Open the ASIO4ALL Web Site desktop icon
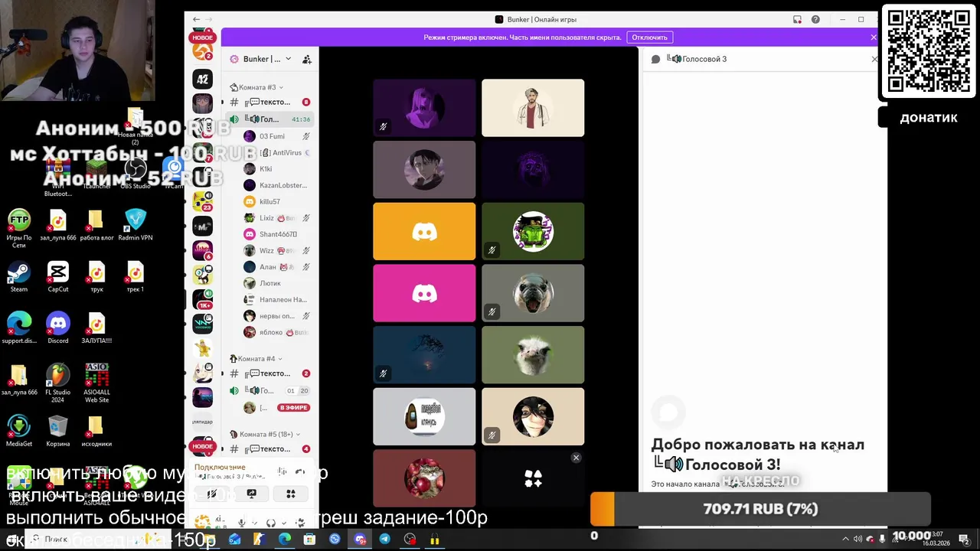The height and width of the screenshot is (551, 980). (96, 383)
